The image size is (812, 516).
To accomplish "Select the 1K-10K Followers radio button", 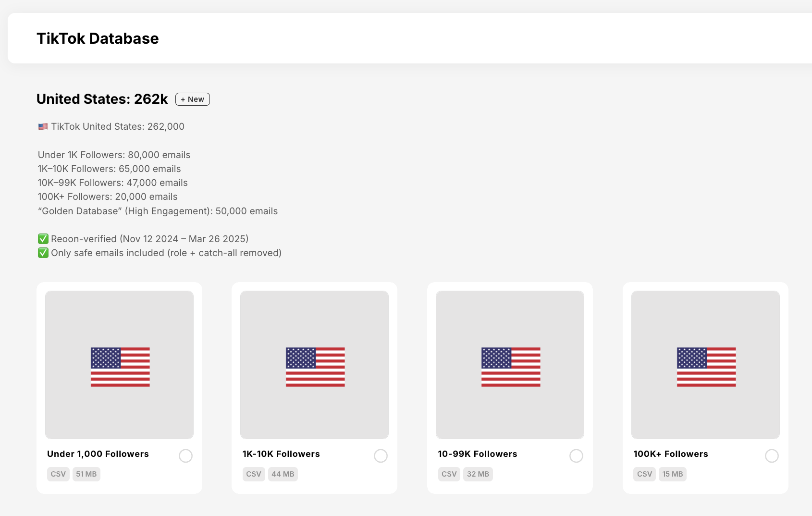I will (381, 456).
